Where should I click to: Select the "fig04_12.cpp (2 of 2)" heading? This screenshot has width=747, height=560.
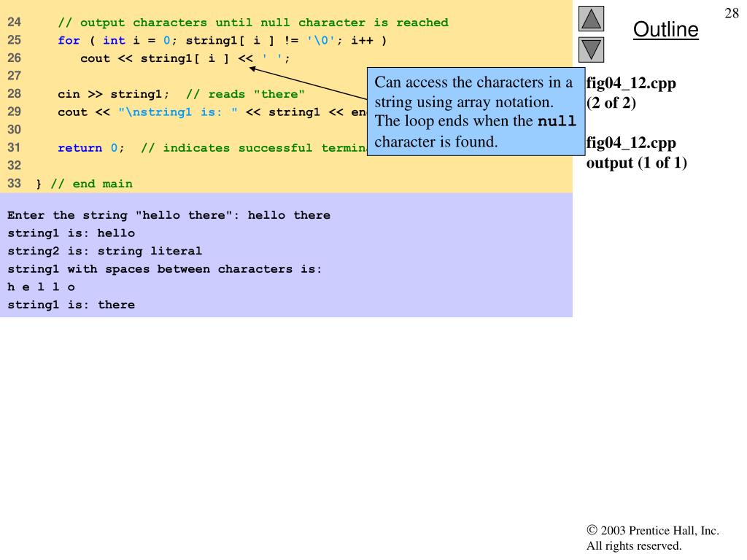click(631, 93)
